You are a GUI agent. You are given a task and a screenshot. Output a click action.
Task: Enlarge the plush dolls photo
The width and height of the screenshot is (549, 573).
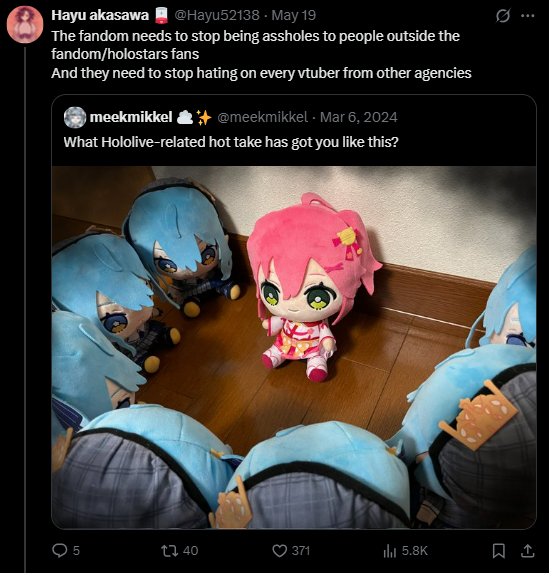coord(294,347)
